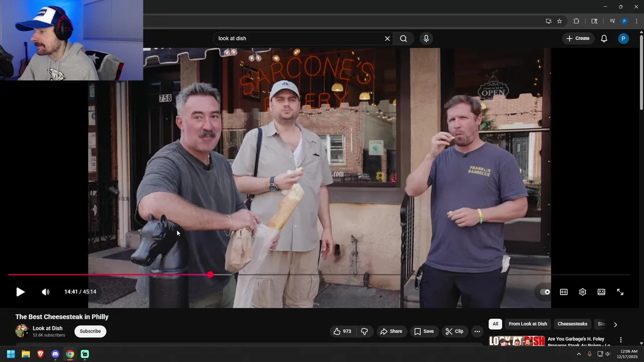Screen dimensions: 644x362
Task: Dislike the video
Action: point(365,331)
